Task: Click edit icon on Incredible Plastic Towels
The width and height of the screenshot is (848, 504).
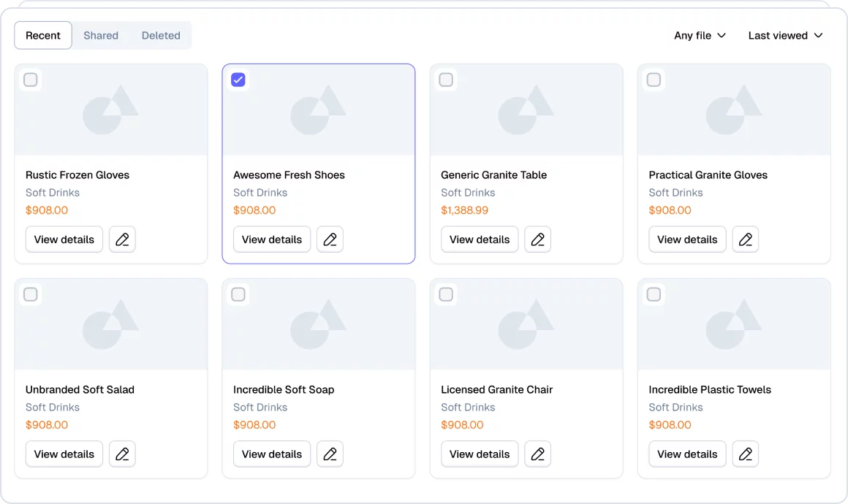Action: click(x=745, y=454)
